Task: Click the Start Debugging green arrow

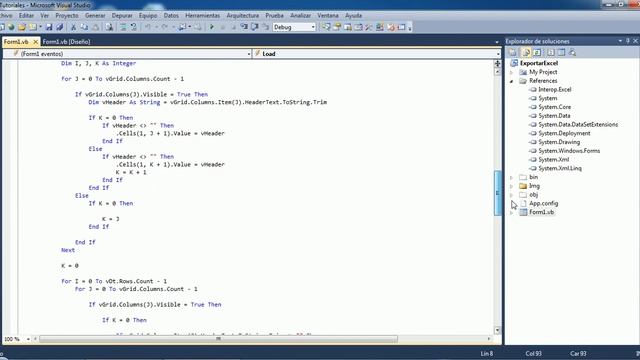Action: (211, 27)
